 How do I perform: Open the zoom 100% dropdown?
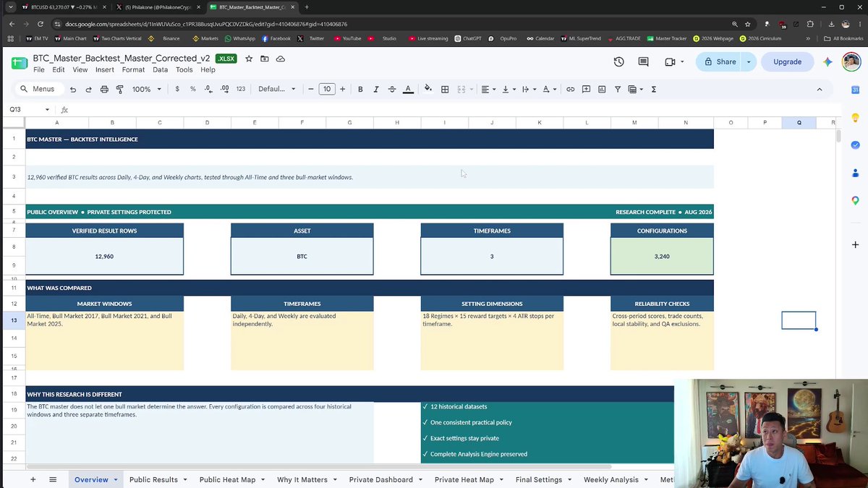point(147,89)
